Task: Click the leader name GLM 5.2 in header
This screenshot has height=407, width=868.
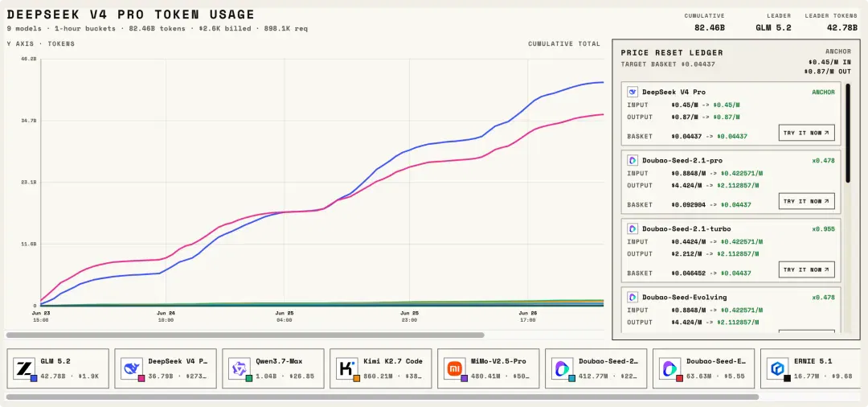Action: (773, 27)
